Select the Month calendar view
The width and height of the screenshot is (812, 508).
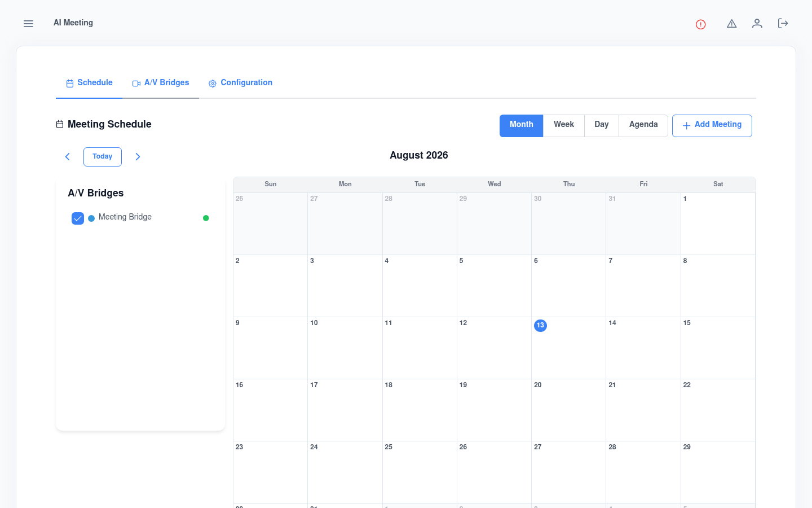(521, 126)
